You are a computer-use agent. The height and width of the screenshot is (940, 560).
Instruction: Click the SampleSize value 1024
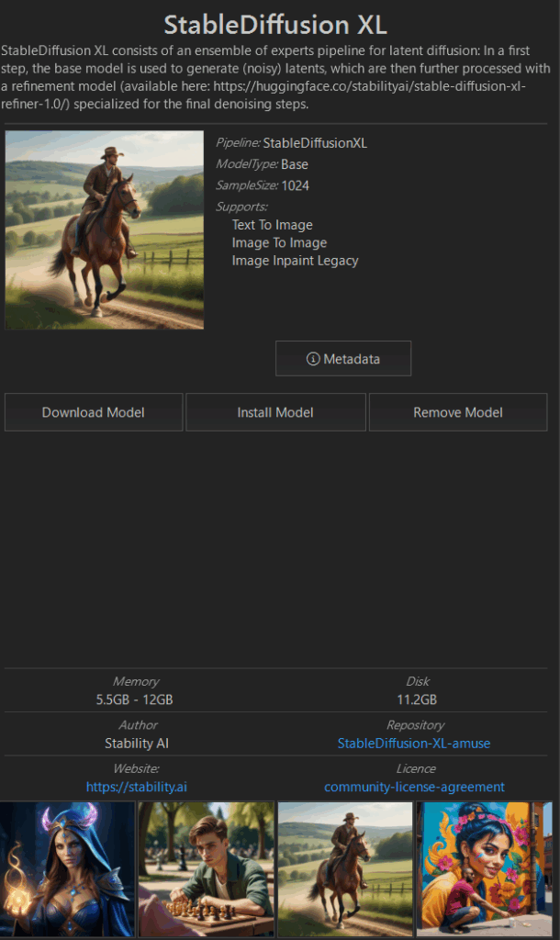[x=296, y=185]
